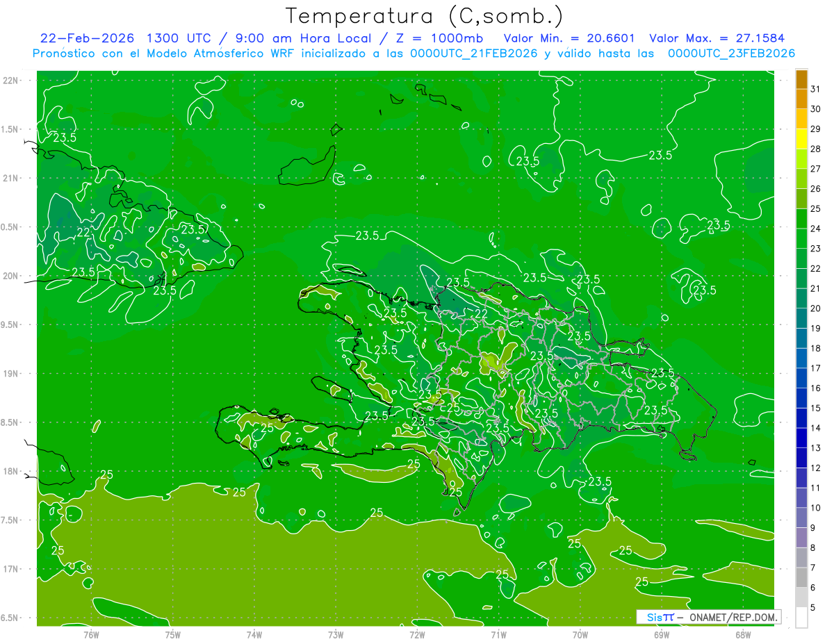
Task: Click the number 31 on the color bar
Action: (816, 89)
